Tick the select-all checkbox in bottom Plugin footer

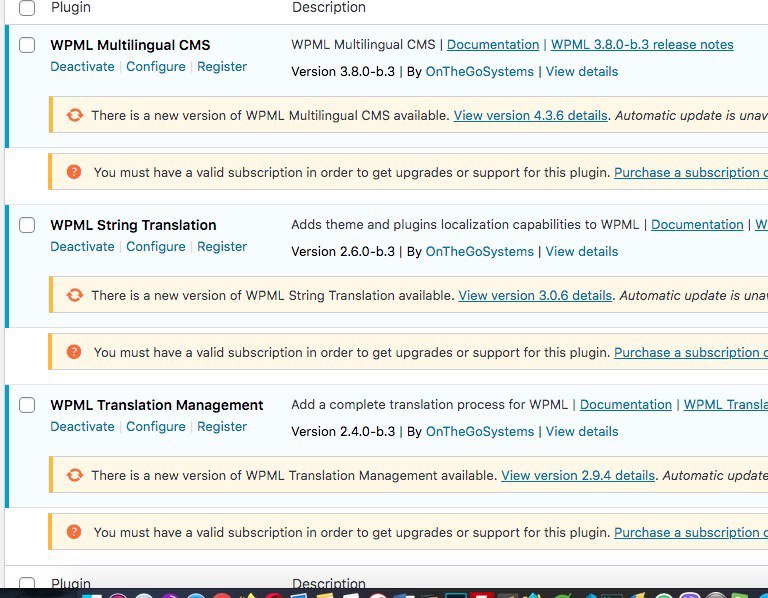27,583
